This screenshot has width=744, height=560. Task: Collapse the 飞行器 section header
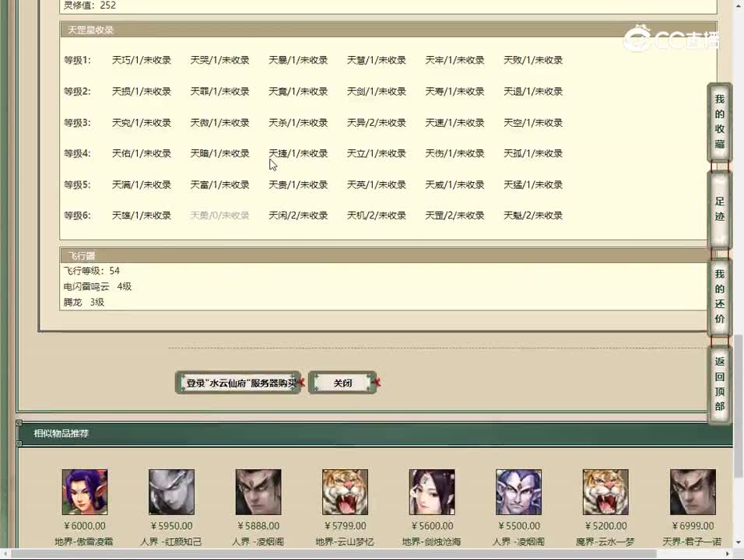tap(80, 255)
